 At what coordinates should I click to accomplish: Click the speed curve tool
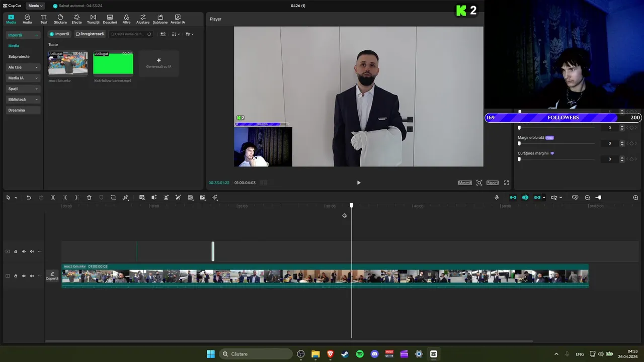(125, 198)
